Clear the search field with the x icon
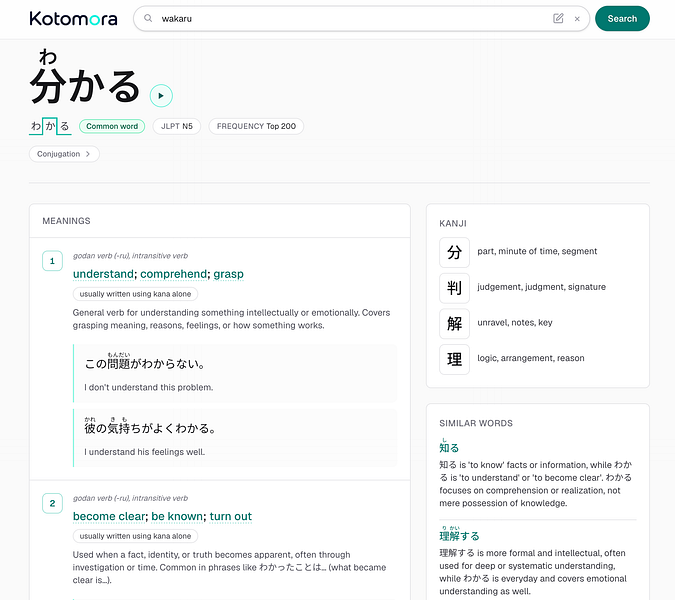This screenshot has height=600, width=675. [577, 19]
